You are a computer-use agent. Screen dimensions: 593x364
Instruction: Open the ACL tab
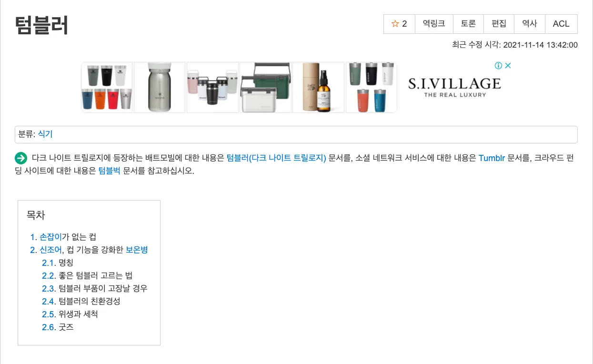tap(561, 24)
